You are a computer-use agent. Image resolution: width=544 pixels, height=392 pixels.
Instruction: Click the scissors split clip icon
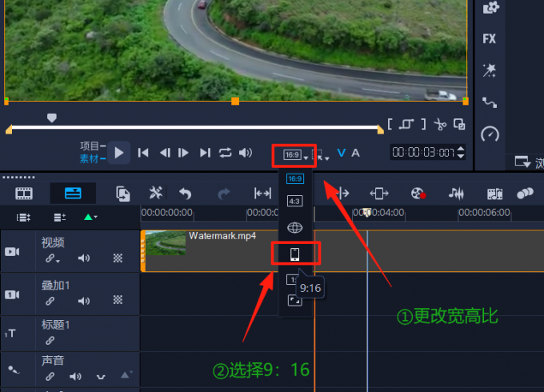[x=440, y=124]
